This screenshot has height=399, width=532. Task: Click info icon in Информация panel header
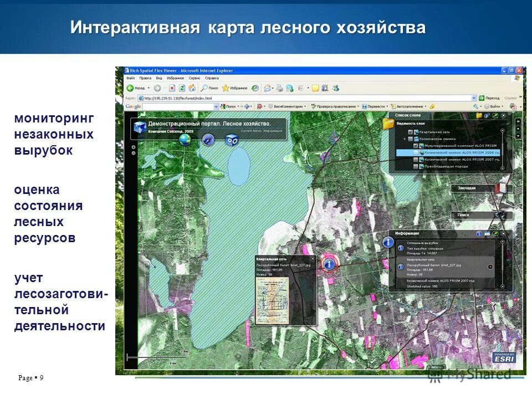tap(479, 234)
